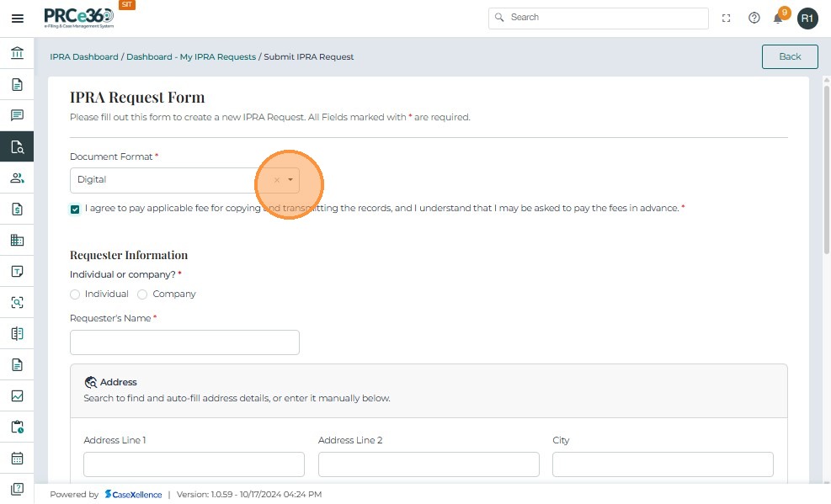
Task: Click the notifications bell icon
Action: click(778, 19)
